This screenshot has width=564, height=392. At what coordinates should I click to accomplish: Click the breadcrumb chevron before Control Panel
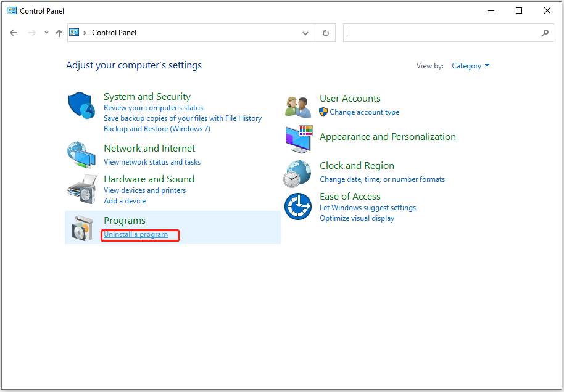click(x=85, y=33)
